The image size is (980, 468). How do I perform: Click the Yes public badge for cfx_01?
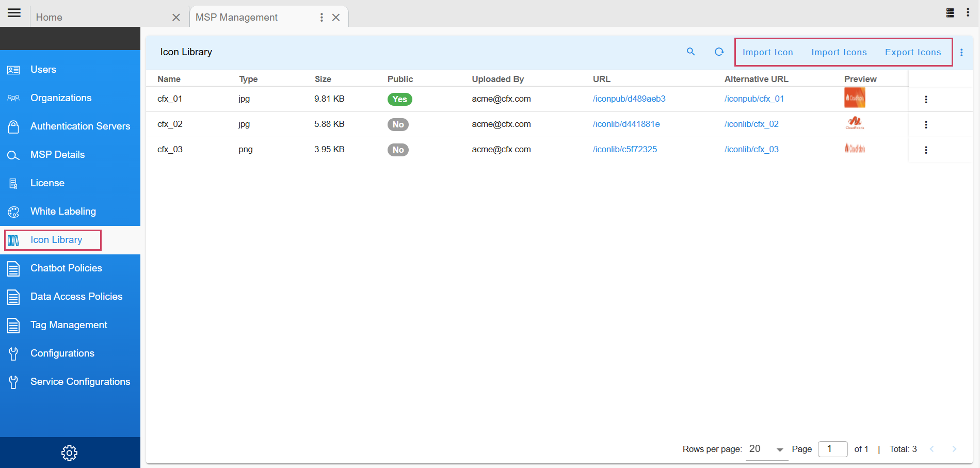399,99
